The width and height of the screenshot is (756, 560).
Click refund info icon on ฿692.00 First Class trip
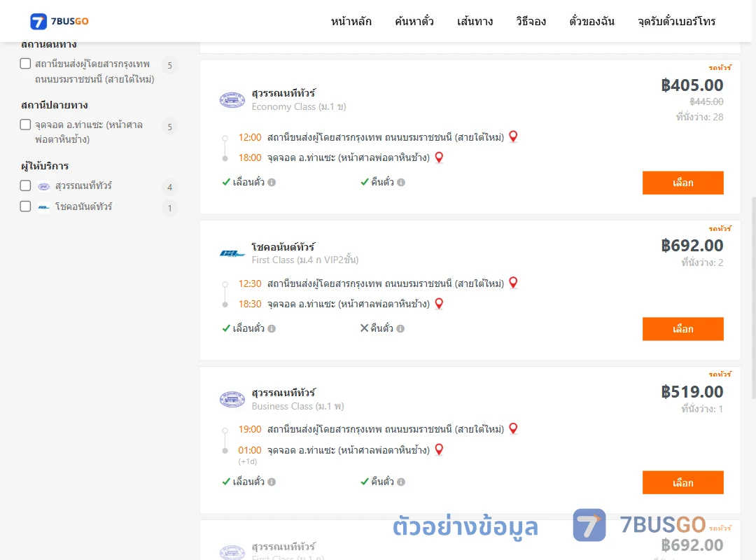(x=400, y=328)
